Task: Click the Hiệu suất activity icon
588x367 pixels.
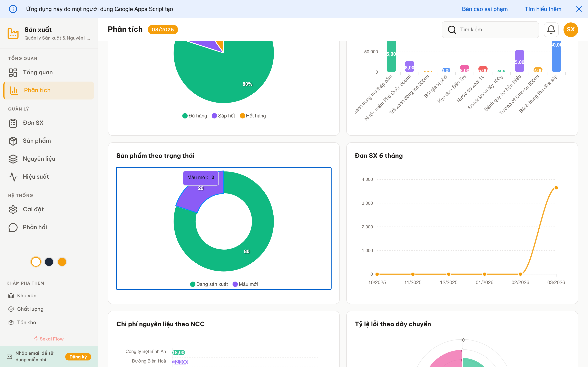Action: coord(13,177)
